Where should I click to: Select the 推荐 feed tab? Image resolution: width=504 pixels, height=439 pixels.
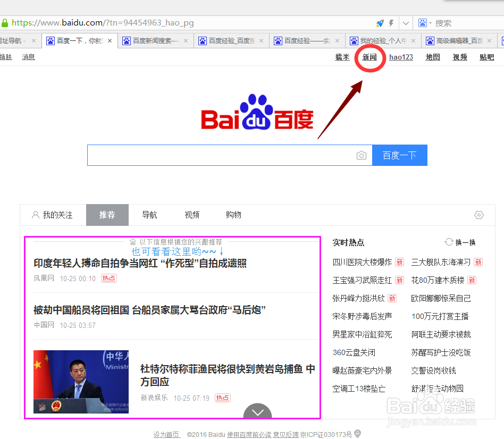107,215
